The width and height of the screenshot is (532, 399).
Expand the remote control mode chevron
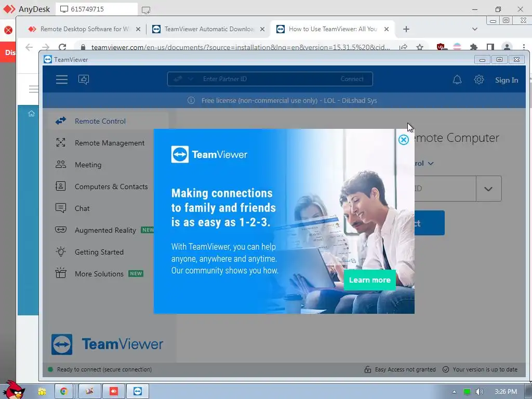coord(431,164)
